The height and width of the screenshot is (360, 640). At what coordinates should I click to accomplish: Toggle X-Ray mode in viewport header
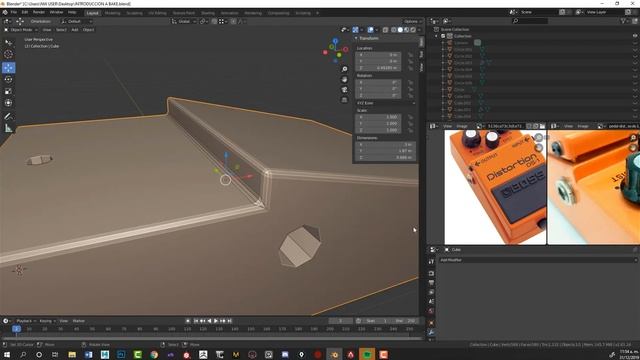point(385,30)
